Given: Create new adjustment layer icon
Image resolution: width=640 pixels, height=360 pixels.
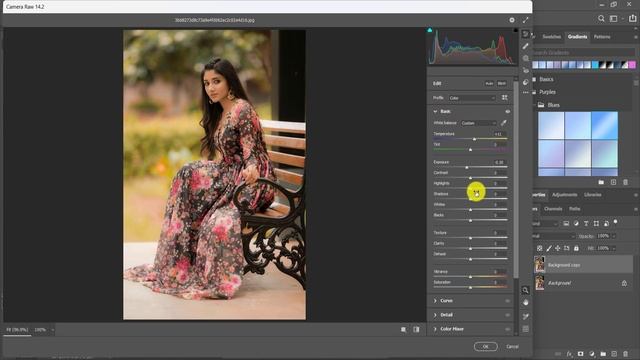Looking at the screenshot, I should [x=592, y=354].
